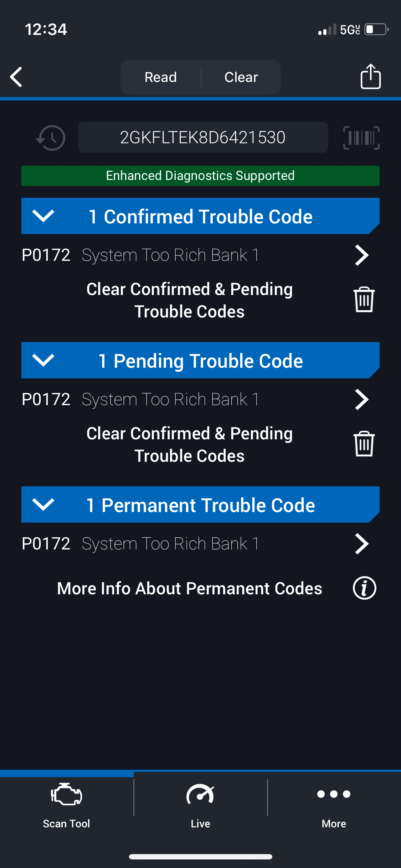Collapse the Pending Trouble Code section

pos(43,360)
